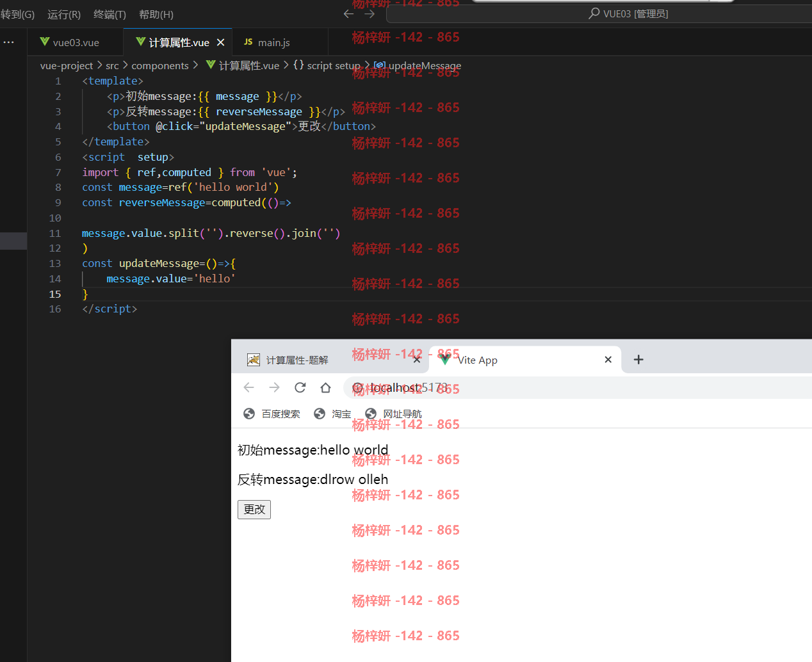
Task: Click the browser back arrow
Action: [249, 387]
